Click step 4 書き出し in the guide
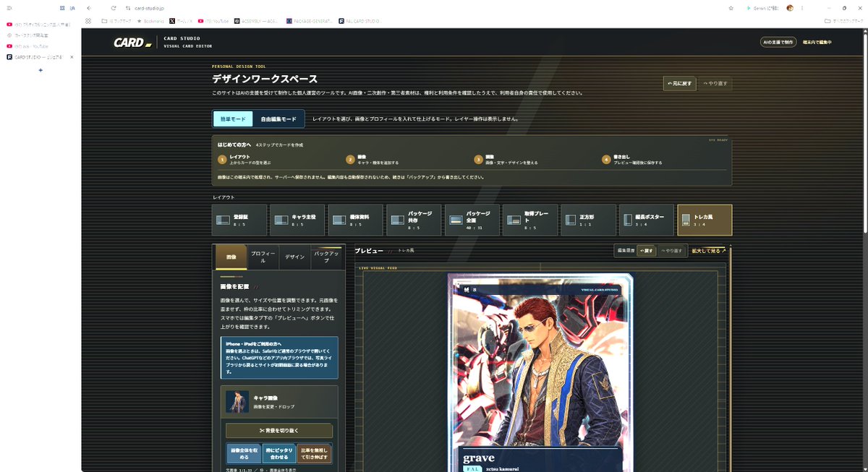 coord(633,160)
